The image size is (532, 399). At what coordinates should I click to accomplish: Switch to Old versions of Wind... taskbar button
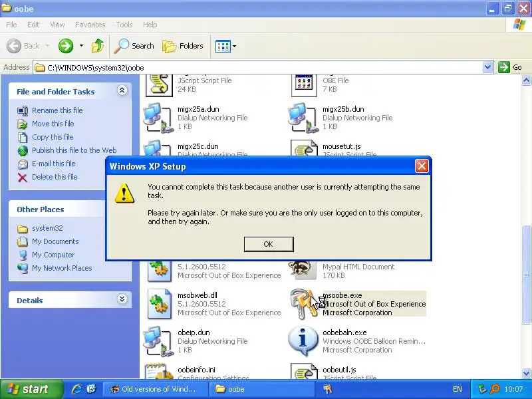pos(155,389)
